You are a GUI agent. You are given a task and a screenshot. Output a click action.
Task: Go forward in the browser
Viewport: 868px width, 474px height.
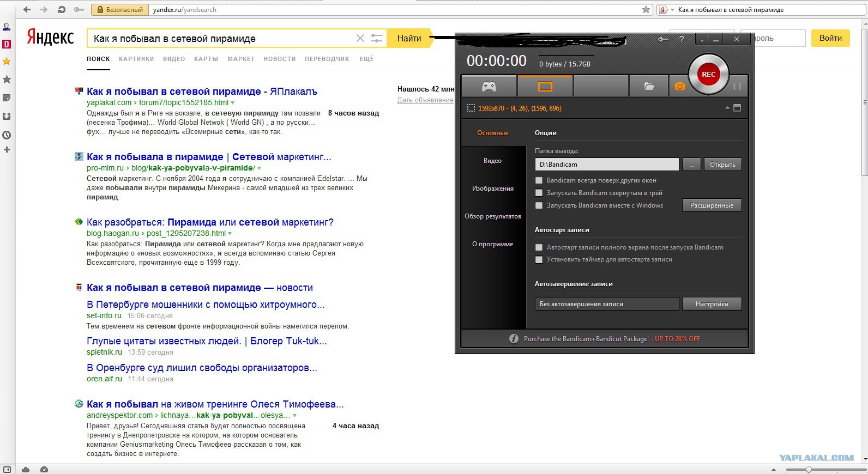pos(44,10)
